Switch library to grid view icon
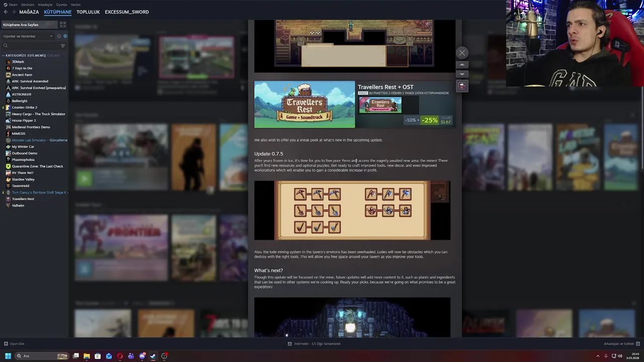The height and width of the screenshot is (362, 644). [62, 24]
